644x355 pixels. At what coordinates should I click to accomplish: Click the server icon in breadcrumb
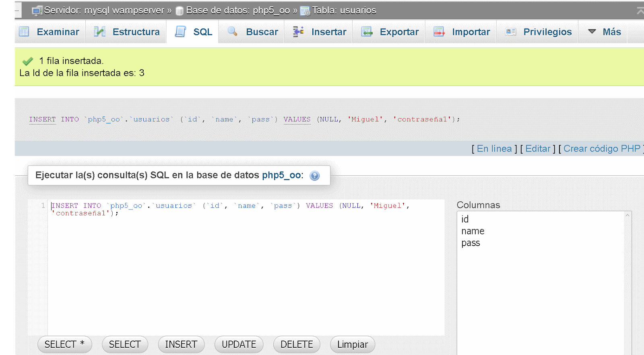(37, 11)
